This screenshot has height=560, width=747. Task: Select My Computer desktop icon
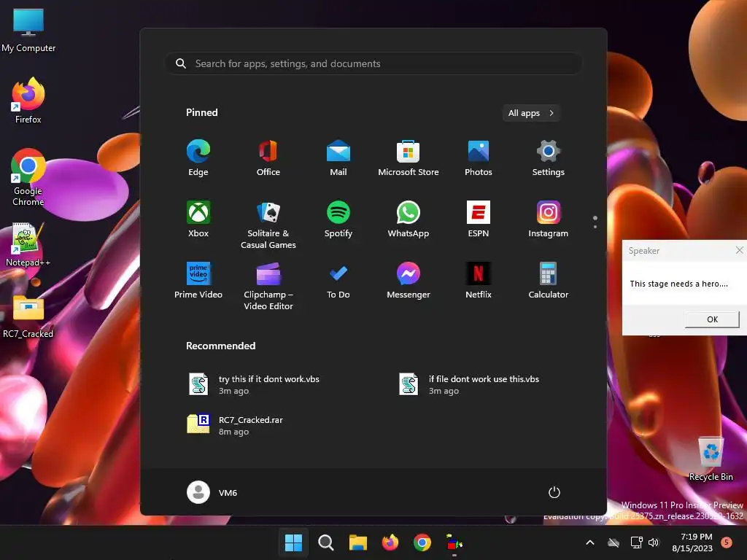(x=28, y=30)
